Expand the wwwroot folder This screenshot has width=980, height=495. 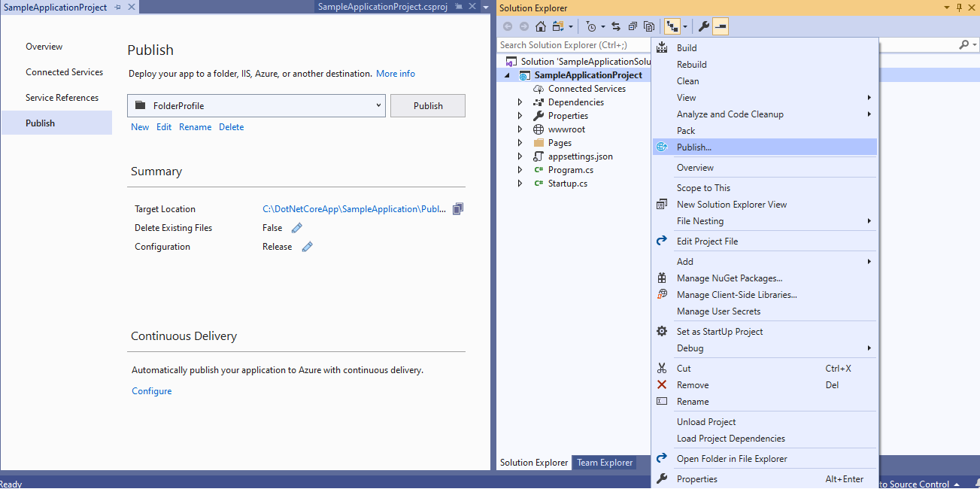pyautogui.click(x=520, y=129)
